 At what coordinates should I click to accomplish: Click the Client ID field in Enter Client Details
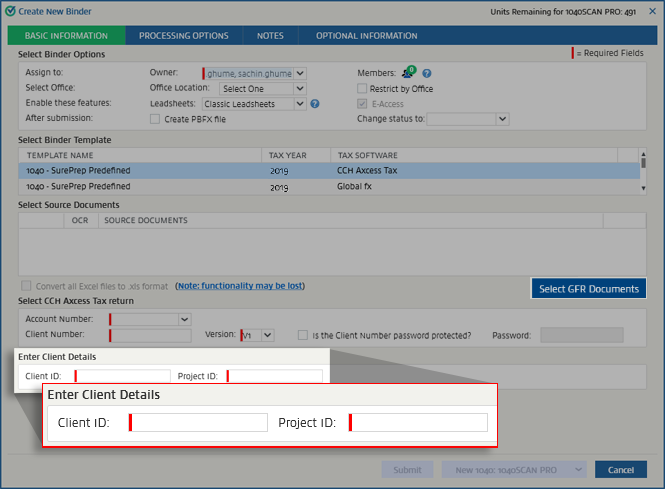pyautogui.click(x=198, y=422)
